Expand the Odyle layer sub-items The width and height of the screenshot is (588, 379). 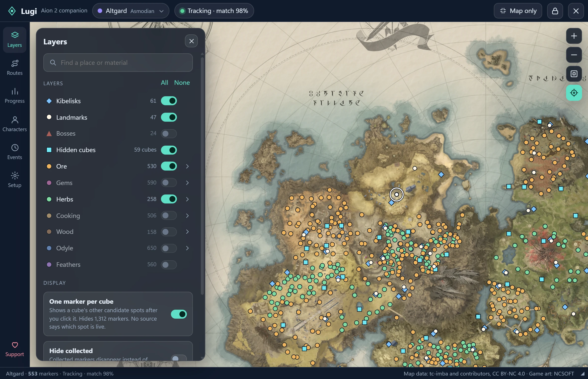click(x=187, y=248)
